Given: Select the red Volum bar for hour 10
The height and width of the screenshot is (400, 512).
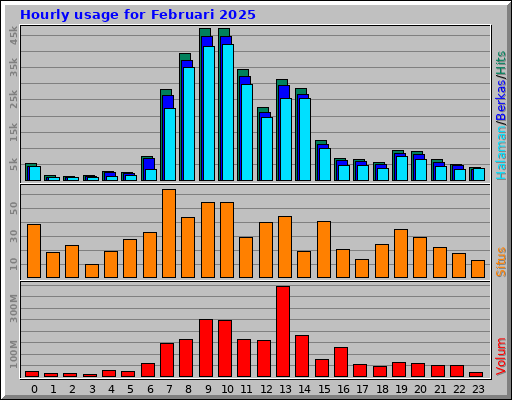Looking at the screenshot, I should tap(225, 348).
